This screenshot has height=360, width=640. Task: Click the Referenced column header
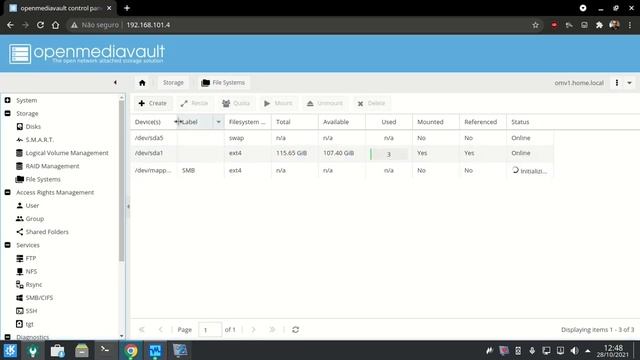pos(483,122)
